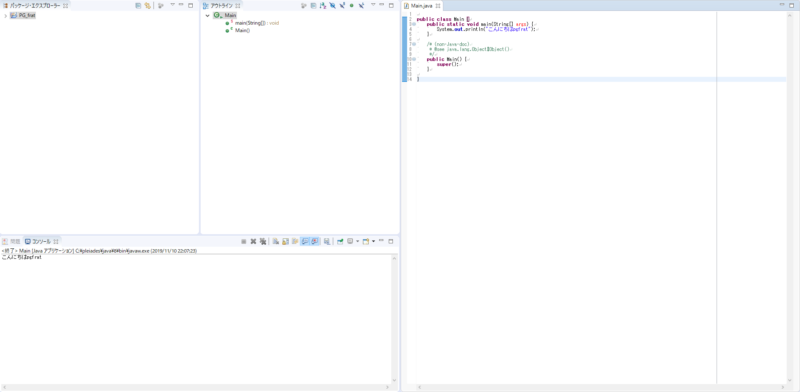Maximize the Package Explorer view
The image size is (800, 392).
point(190,5)
